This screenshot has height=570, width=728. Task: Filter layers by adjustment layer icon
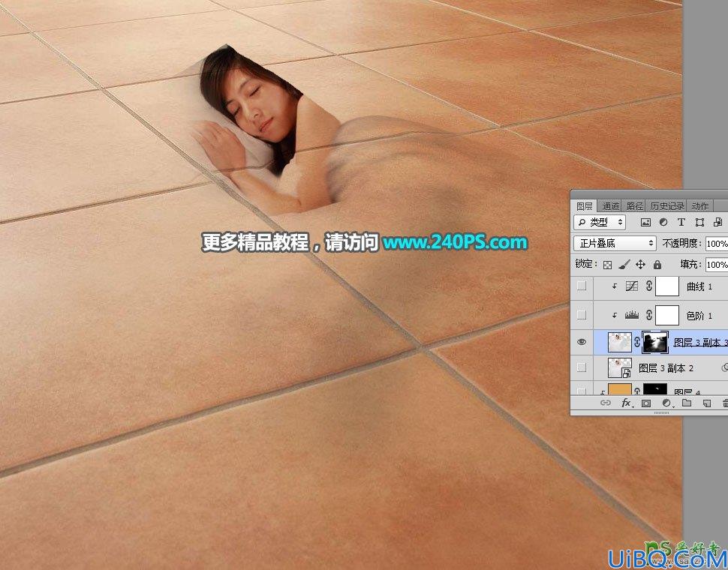pos(663,223)
